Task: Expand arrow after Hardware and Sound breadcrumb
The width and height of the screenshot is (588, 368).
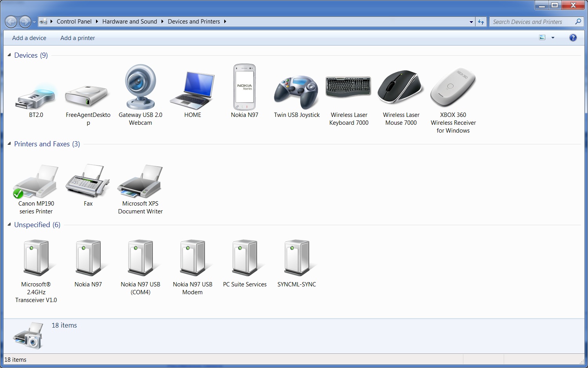Action: 162,22
